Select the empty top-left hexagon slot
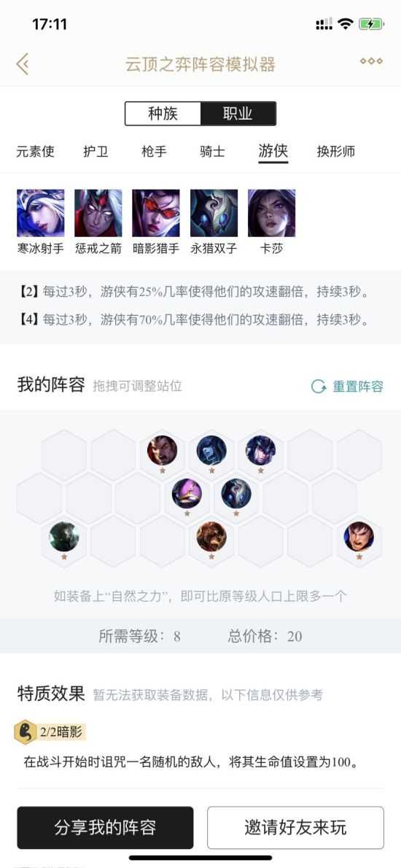This screenshot has height=868, width=401. point(63,454)
